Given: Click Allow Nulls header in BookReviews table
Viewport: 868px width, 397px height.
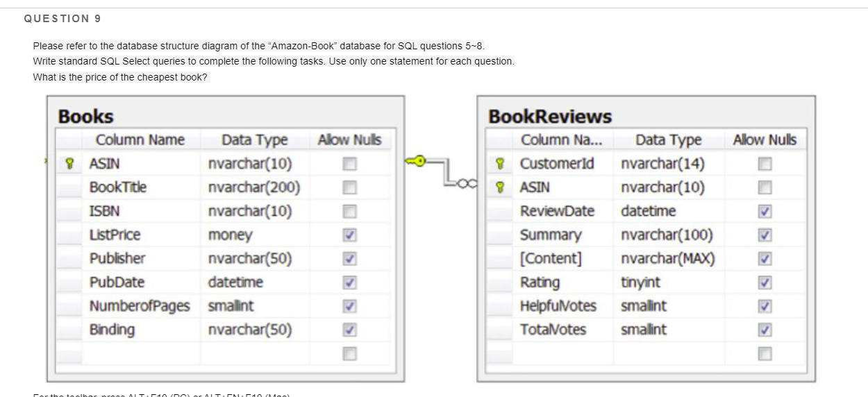Looking at the screenshot, I should [765, 140].
